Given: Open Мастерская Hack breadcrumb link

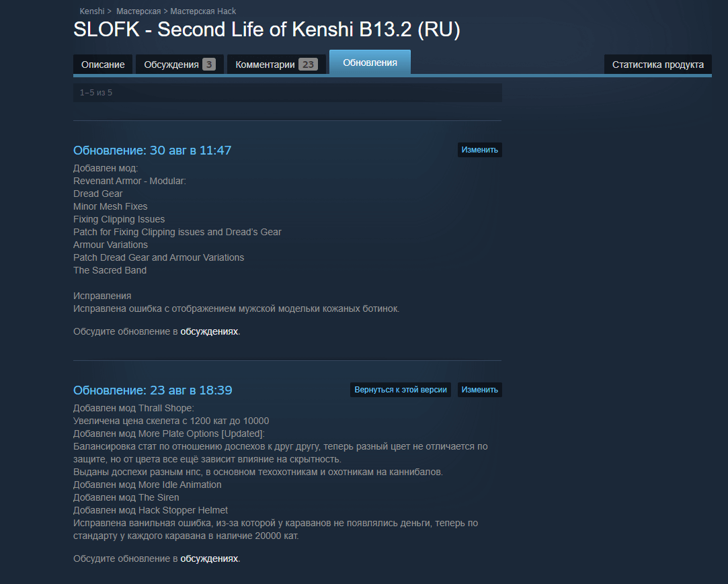Looking at the screenshot, I should pyautogui.click(x=203, y=11).
